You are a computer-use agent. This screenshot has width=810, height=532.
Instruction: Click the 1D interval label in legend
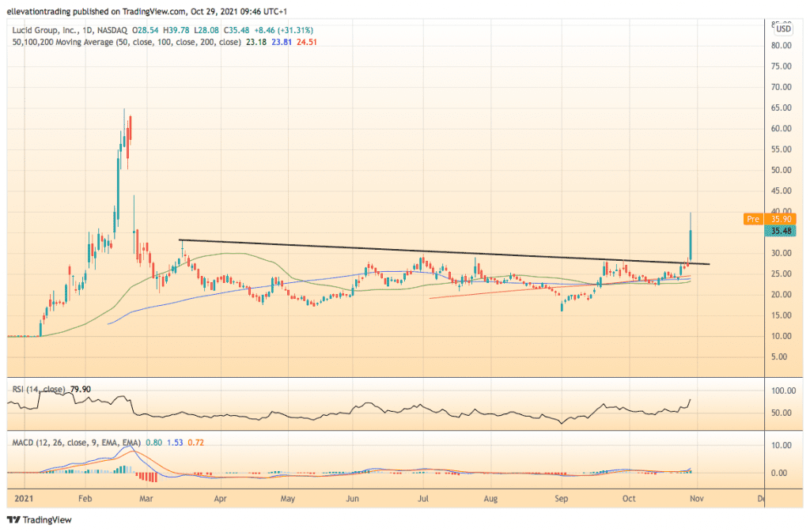tap(88, 31)
